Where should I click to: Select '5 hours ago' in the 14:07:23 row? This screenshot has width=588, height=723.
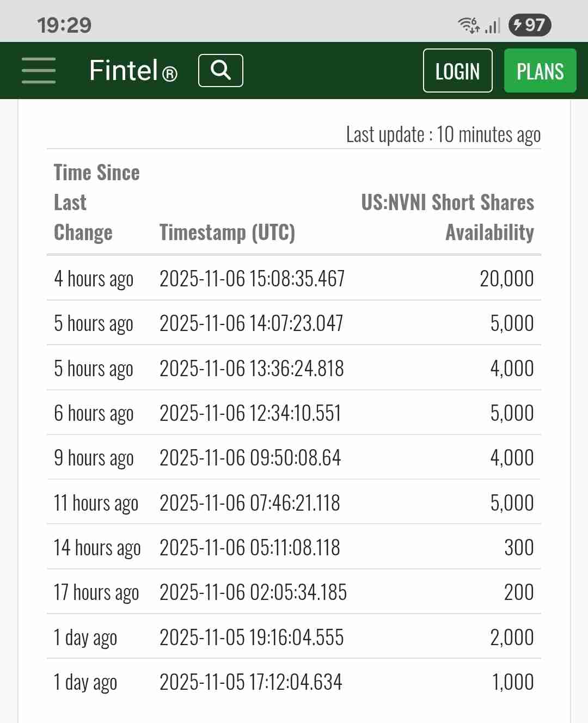point(94,323)
